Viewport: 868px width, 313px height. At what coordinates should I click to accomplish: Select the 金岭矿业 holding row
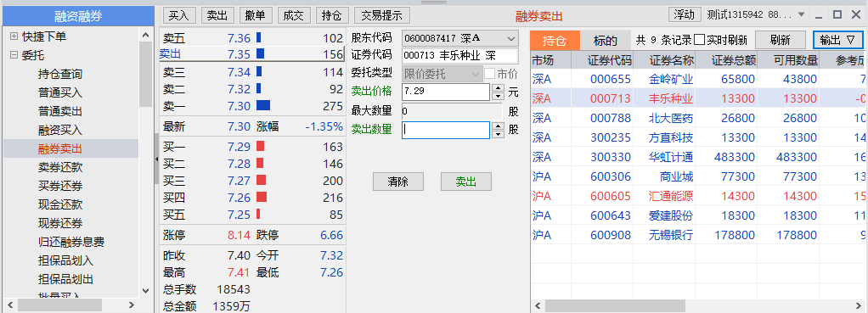[x=699, y=79]
